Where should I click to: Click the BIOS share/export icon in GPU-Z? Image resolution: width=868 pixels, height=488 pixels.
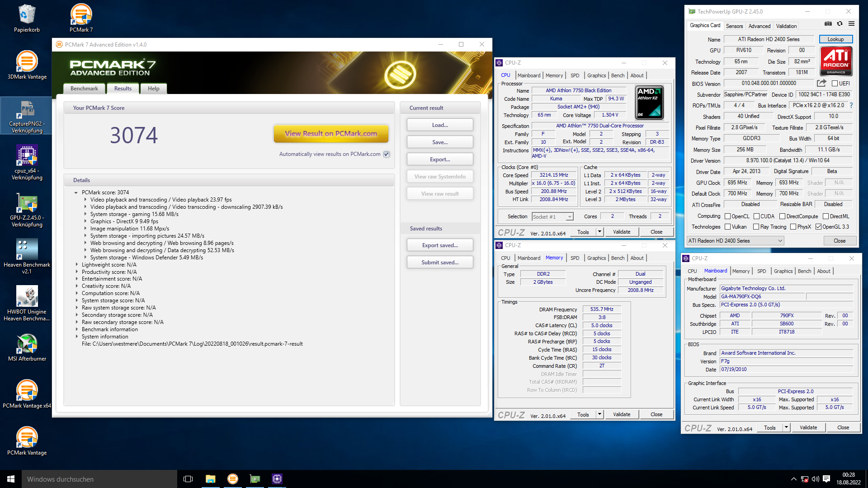click(x=821, y=83)
